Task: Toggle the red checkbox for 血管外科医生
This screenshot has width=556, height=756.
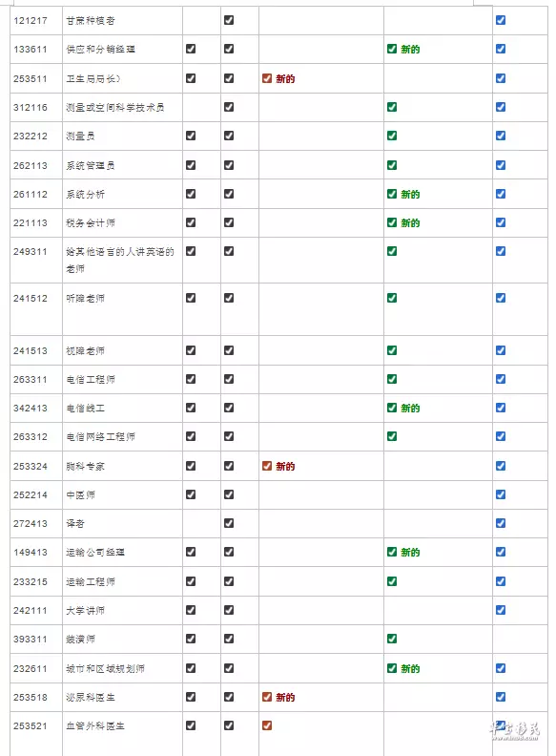Action: (x=267, y=725)
